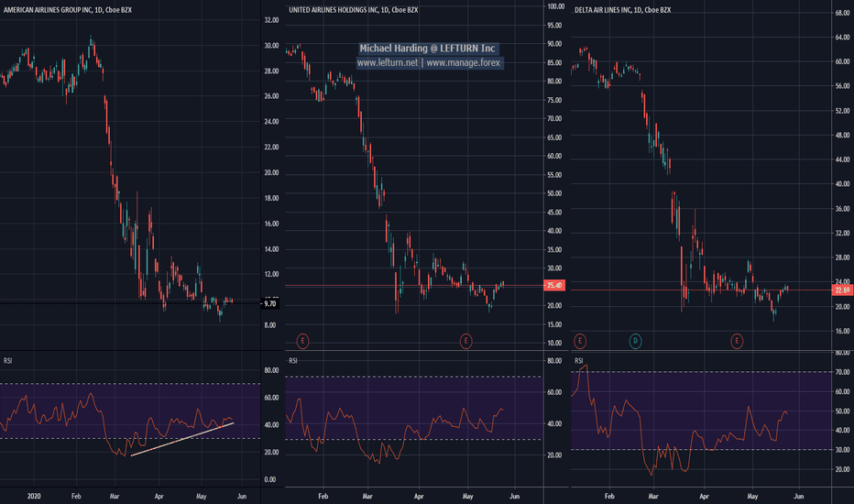
Task: Click 32.00 on American Airlines price axis
Action: coord(271,20)
